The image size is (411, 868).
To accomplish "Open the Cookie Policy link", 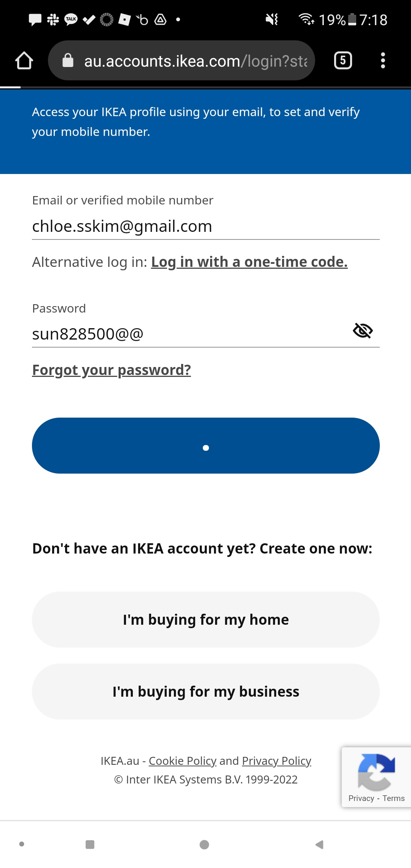I will (x=182, y=761).
